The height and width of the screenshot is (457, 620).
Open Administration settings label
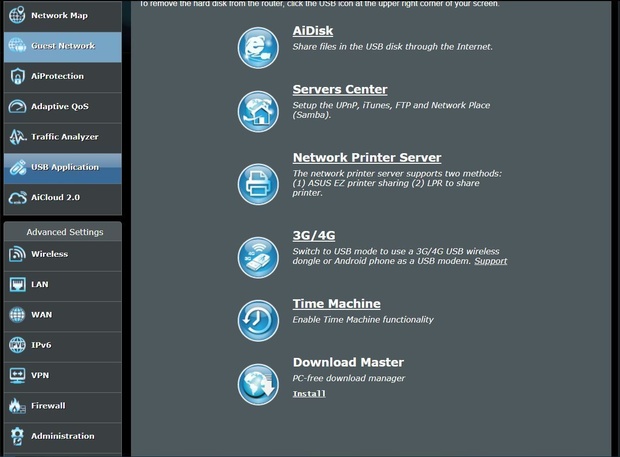point(63,436)
